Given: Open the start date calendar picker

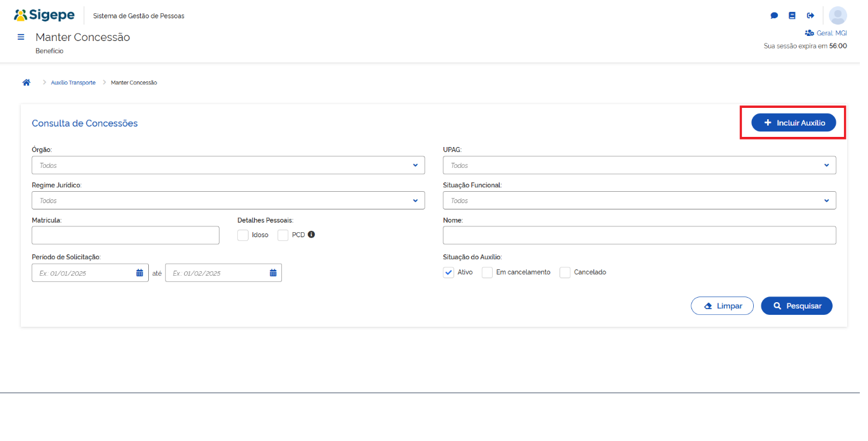Looking at the screenshot, I should 139,273.
